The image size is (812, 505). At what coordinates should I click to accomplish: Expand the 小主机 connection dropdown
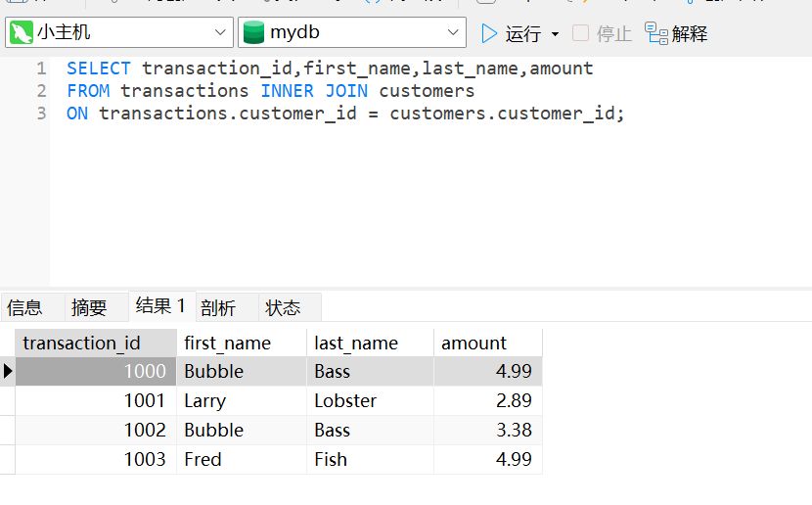pos(220,32)
